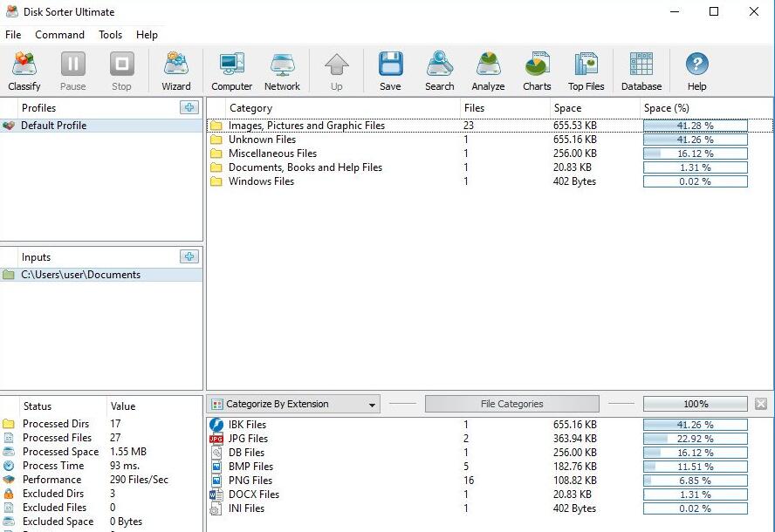Open the File menu
The image size is (775, 532).
coord(13,35)
